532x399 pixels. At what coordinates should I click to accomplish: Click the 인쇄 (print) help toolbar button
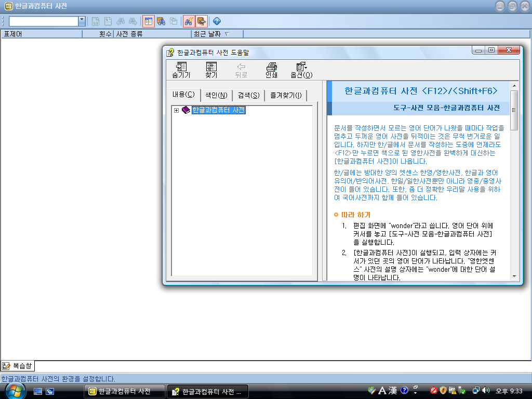coord(271,70)
